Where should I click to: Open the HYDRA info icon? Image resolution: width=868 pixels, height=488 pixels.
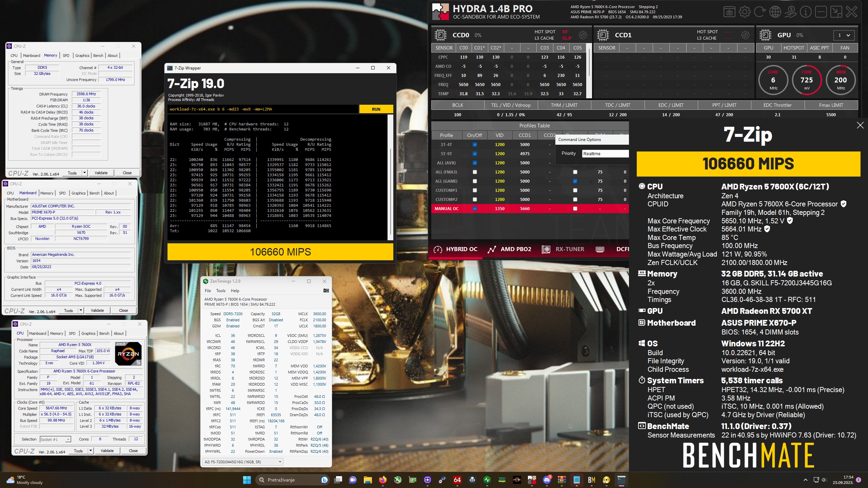806,12
